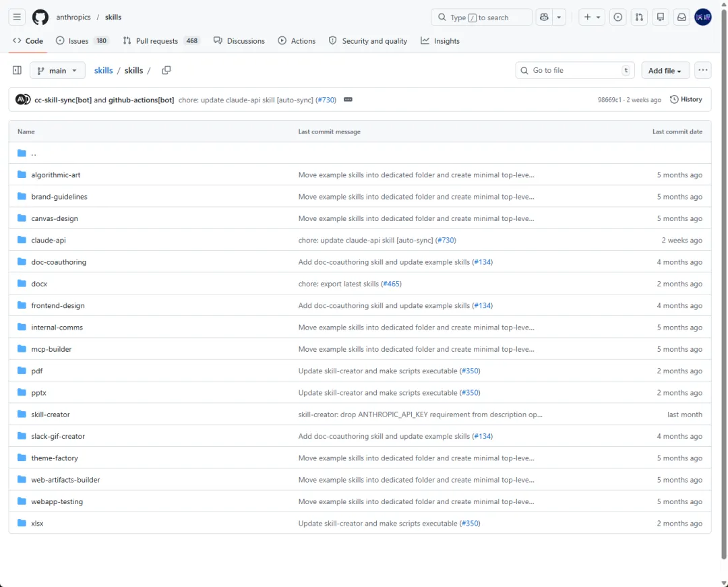
Task: Open the user avatar menu
Action: pos(703,18)
